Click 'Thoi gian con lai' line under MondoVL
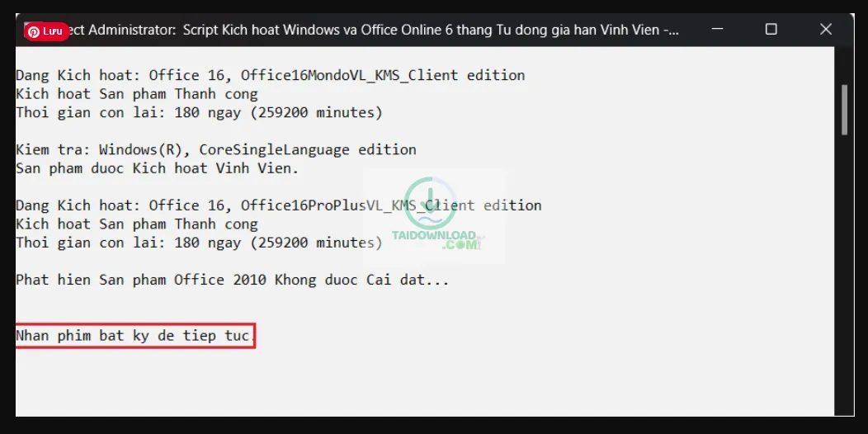Screen dimensions: 868x434 199,113
